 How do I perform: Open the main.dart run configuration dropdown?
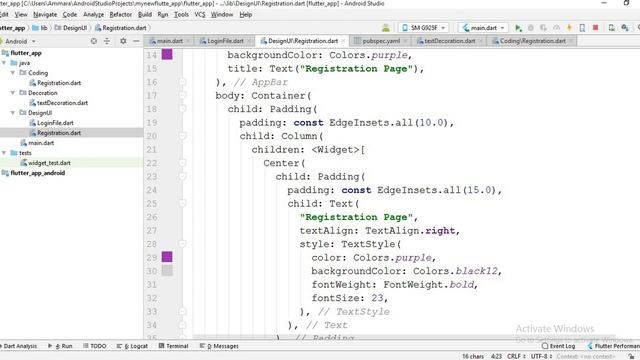[x=484, y=28]
